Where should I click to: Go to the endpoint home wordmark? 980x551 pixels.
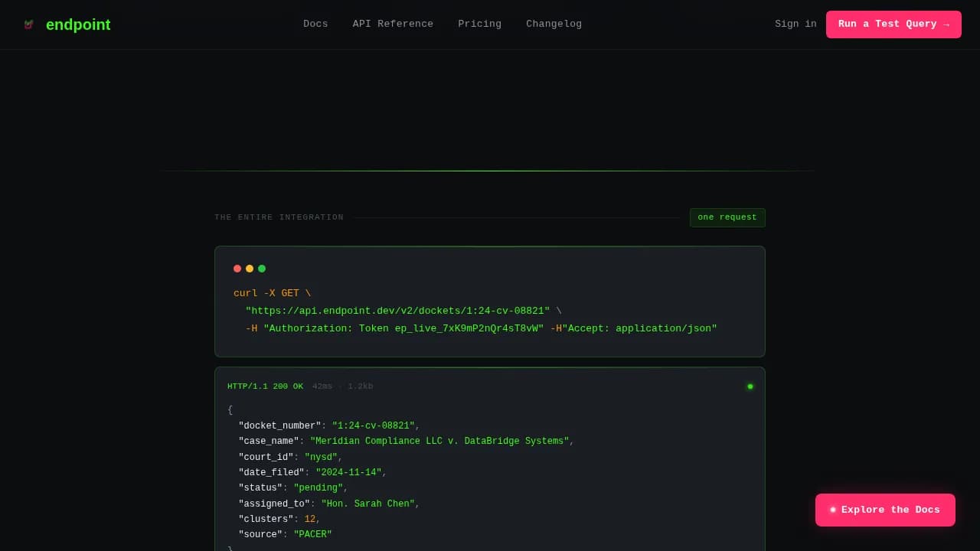(78, 24)
